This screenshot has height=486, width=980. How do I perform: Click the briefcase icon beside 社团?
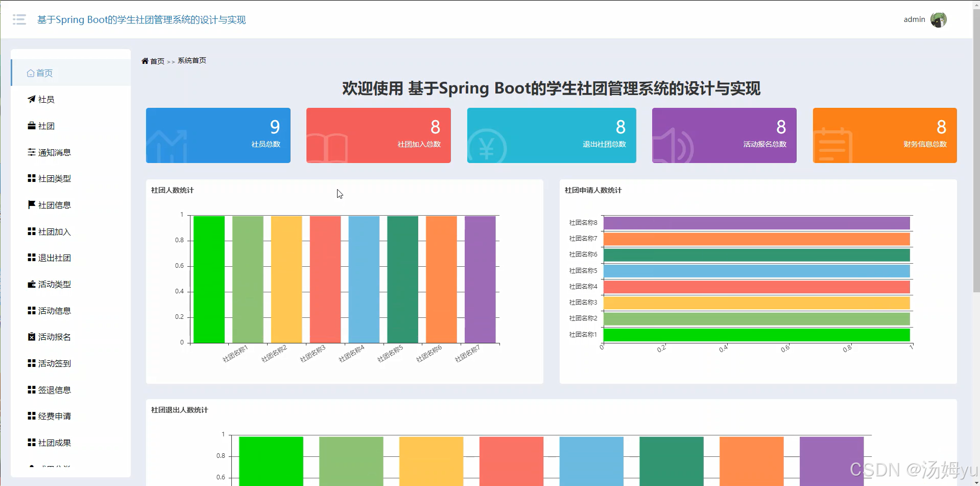32,126
